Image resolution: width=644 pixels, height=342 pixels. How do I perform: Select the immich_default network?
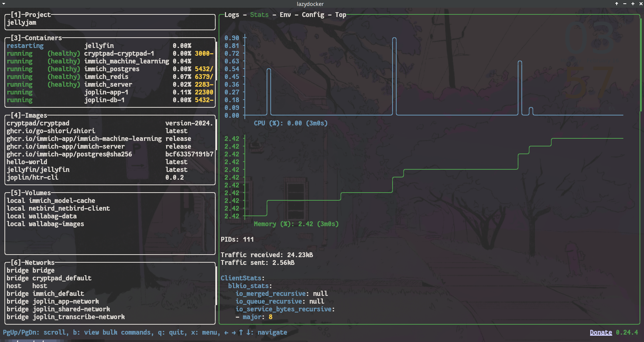[110, 294]
